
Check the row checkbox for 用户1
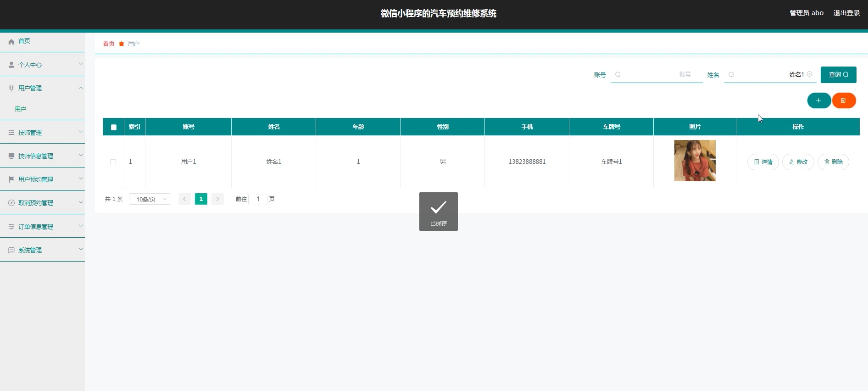(x=113, y=162)
